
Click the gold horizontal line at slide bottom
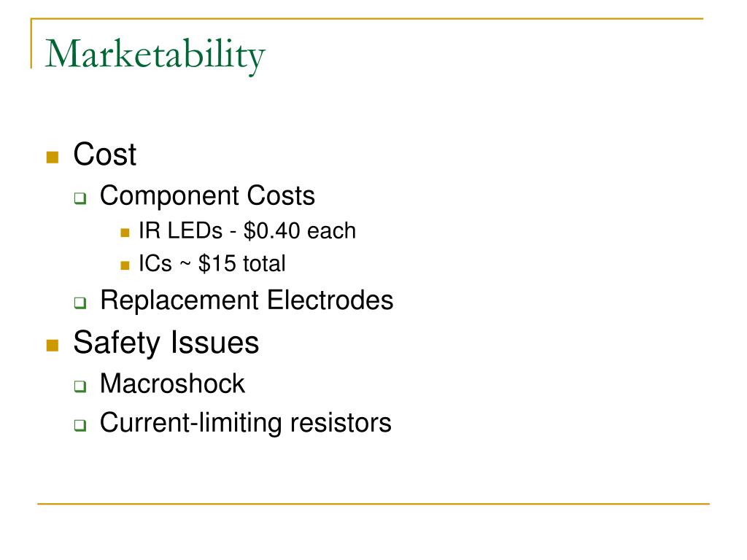coord(373,503)
